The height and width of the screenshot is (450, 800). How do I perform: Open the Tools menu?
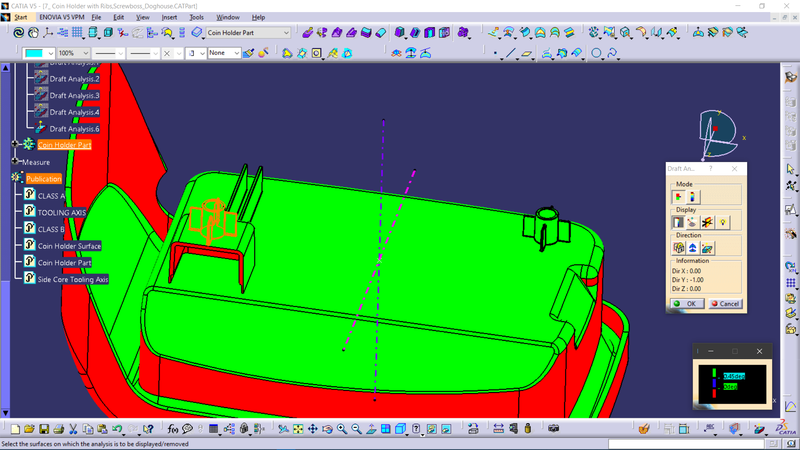click(x=196, y=17)
